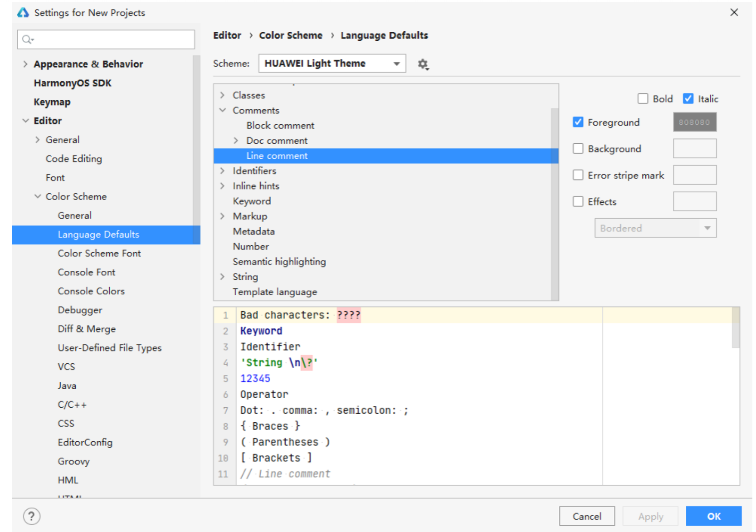The width and height of the screenshot is (756, 532).
Task: Select Diff & Merge
Action: 87,329
